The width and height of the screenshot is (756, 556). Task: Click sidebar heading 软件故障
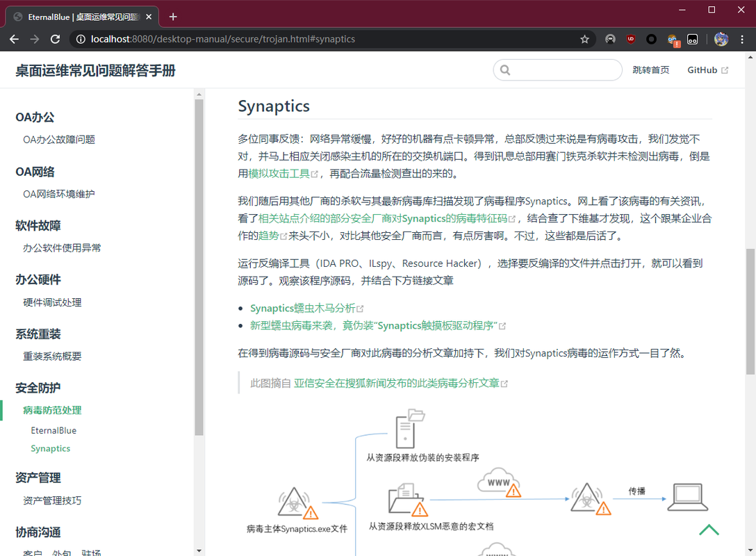point(38,226)
